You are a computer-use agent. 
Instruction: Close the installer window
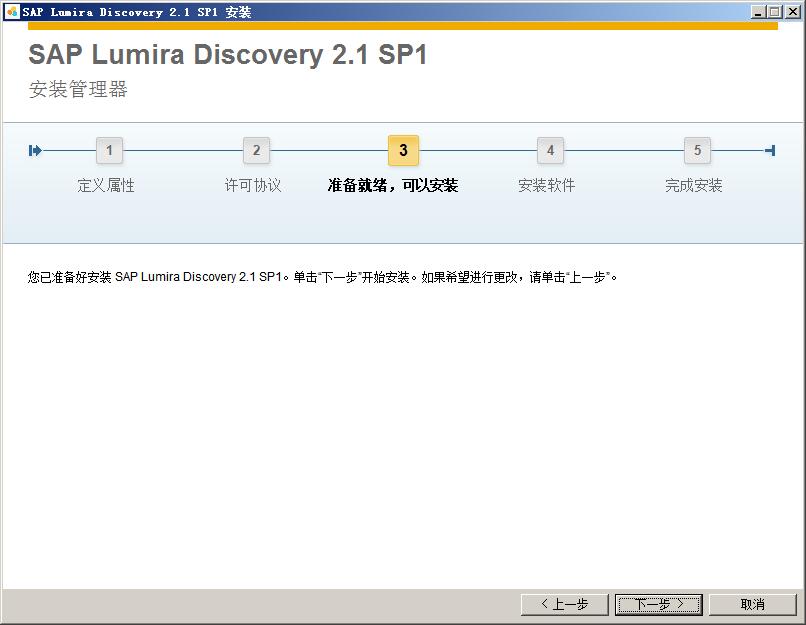click(793, 12)
